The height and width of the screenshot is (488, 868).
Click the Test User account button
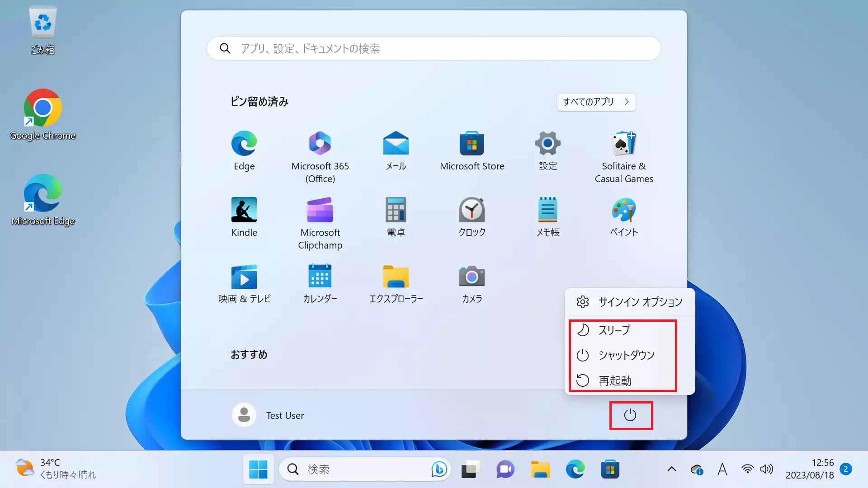[269, 415]
